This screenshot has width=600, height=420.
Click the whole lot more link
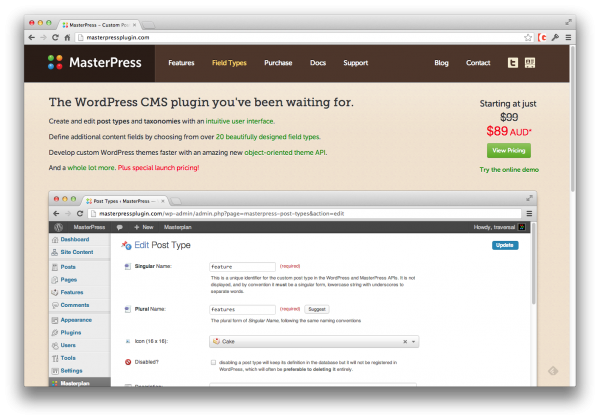click(91, 168)
